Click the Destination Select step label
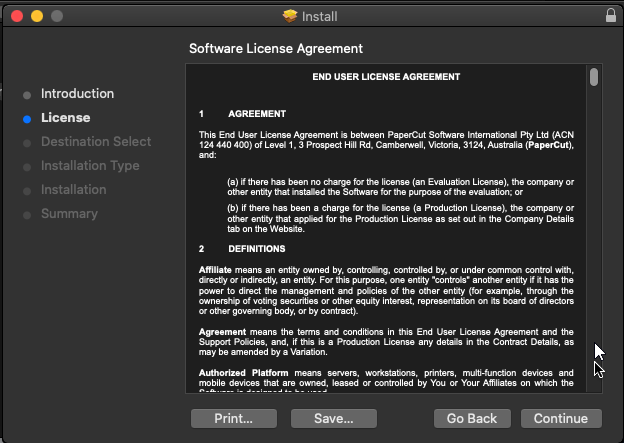Viewport: 624px width, 443px height. (x=96, y=142)
